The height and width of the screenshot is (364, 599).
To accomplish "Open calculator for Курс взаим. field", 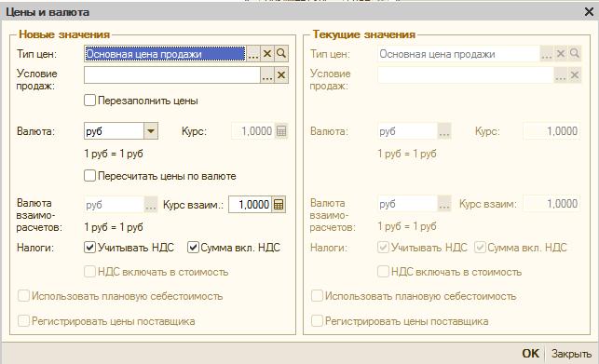I will (x=279, y=205).
